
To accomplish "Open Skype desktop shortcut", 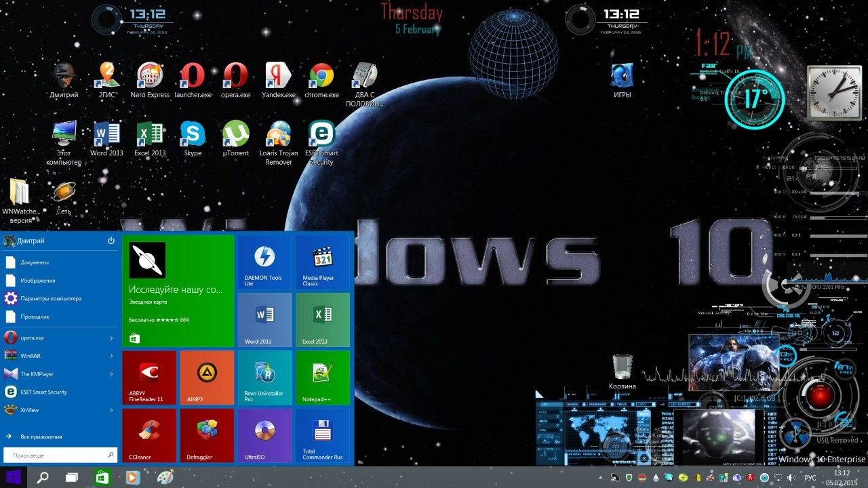I will tap(193, 138).
